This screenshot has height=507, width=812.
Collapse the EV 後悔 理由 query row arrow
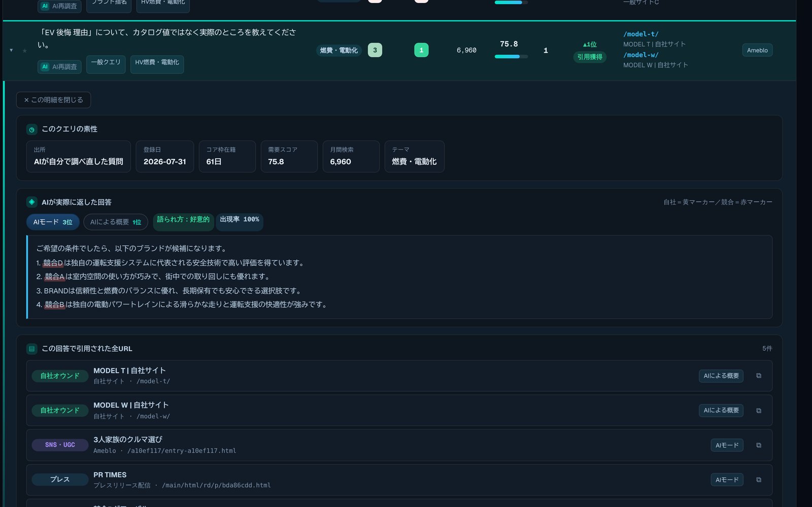point(11,50)
